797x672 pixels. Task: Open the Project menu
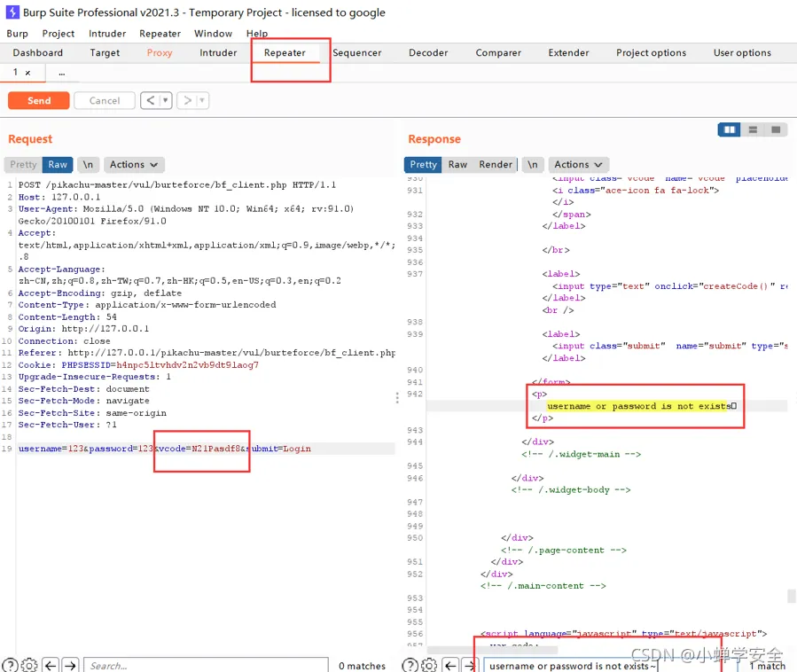pyautogui.click(x=58, y=34)
